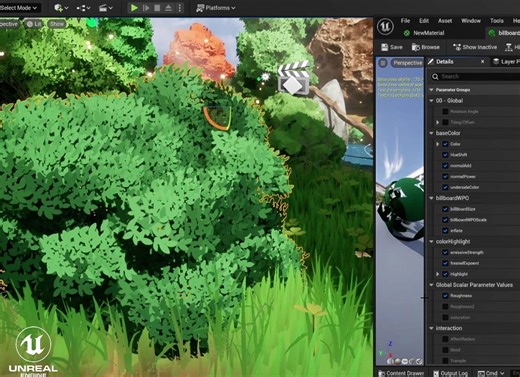Collapse Global Scalar Parameter Values group
520x377 pixels.
pyautogui.click(x=431, y=285)
